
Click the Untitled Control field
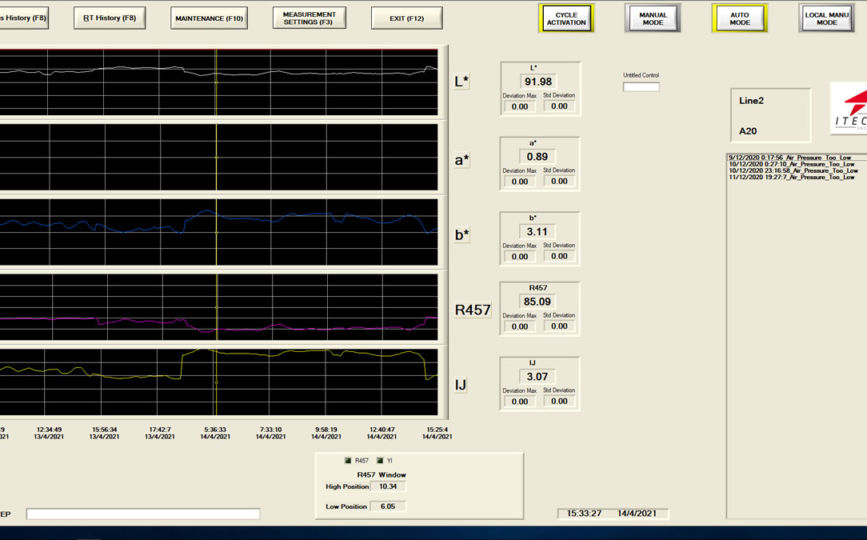pyautogui.click(x=641, y=87)
